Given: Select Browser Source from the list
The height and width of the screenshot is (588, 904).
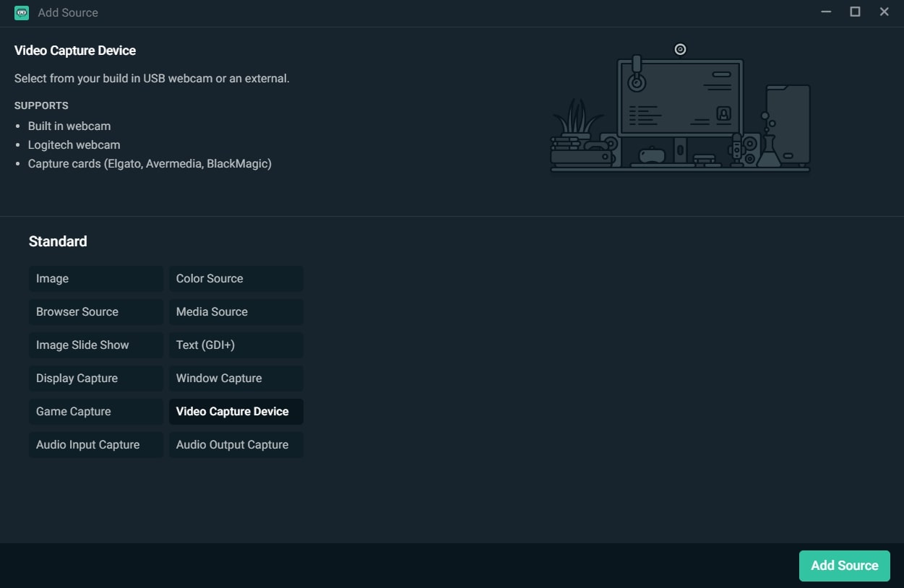Looking at the screenshot, I should (x=95, y=312).
